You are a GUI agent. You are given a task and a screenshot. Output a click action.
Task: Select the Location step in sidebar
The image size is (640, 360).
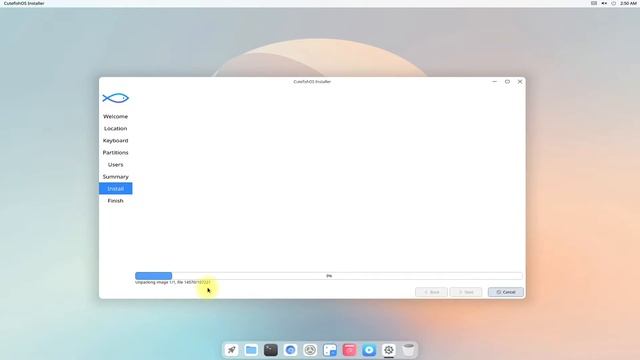116,128
